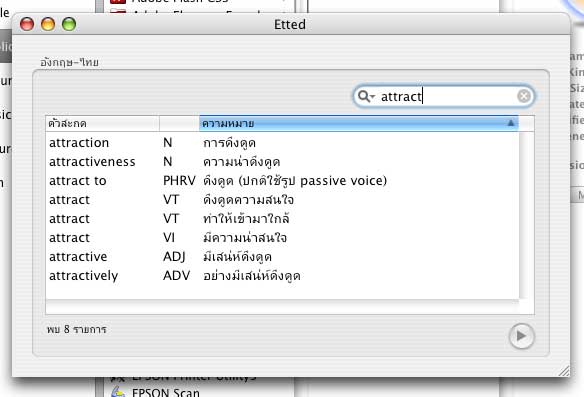
Task: Click the VI part-of-speech cell
Action: (169, 238)
